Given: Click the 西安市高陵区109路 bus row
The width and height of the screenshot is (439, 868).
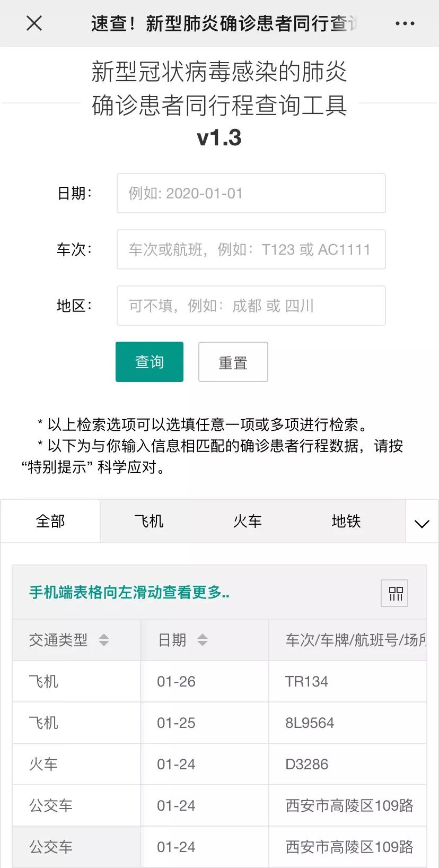Looking at the screenshot, I should point(219,805).
